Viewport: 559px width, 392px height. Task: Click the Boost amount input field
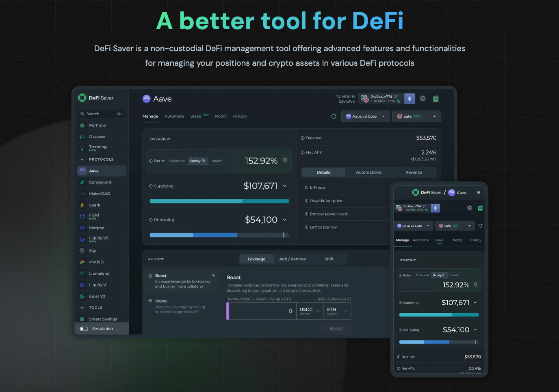(x=261, y=311)
